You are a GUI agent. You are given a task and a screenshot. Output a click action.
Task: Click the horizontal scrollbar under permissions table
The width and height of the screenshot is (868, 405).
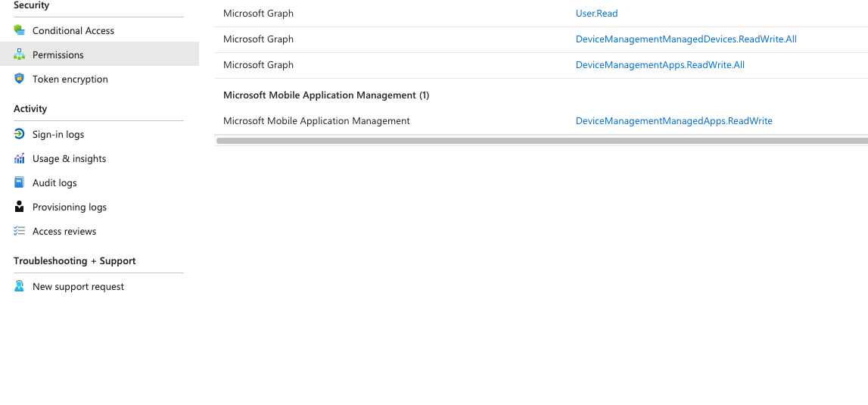click(541, 141)
